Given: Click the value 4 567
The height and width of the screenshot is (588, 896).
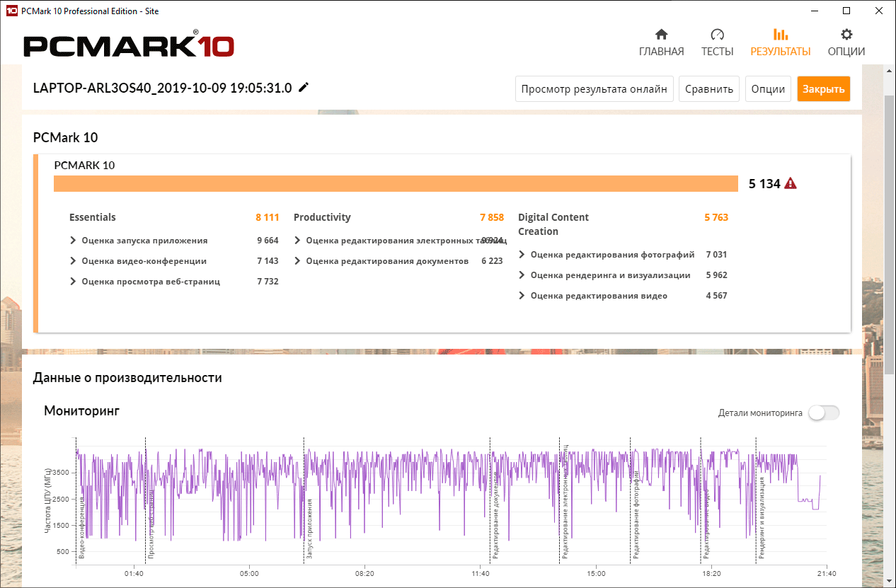Looking at the screenshot, I should pyautogui.click(x=716, y=296).
